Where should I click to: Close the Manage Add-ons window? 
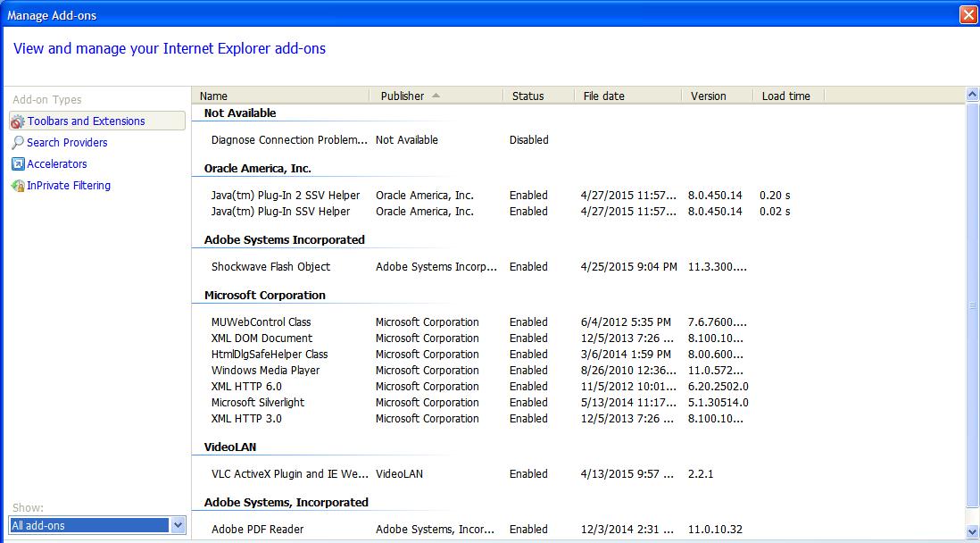point(968,15)
